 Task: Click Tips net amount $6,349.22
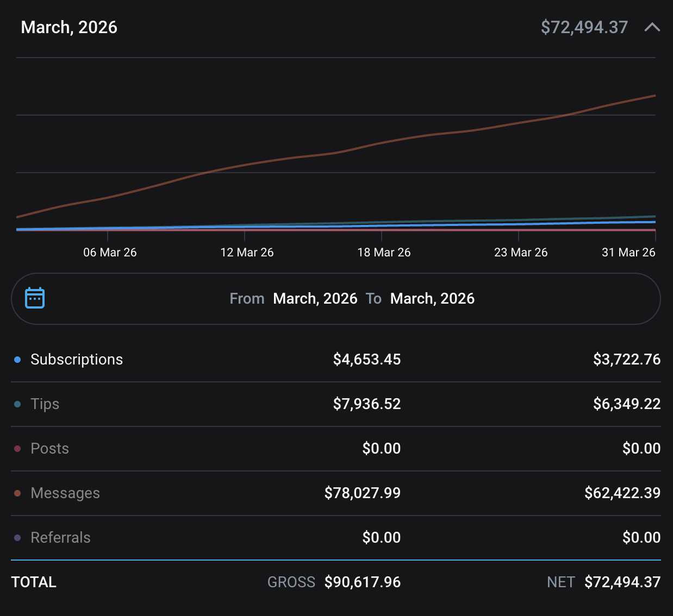pyautogui.click(x=627, y=404)
